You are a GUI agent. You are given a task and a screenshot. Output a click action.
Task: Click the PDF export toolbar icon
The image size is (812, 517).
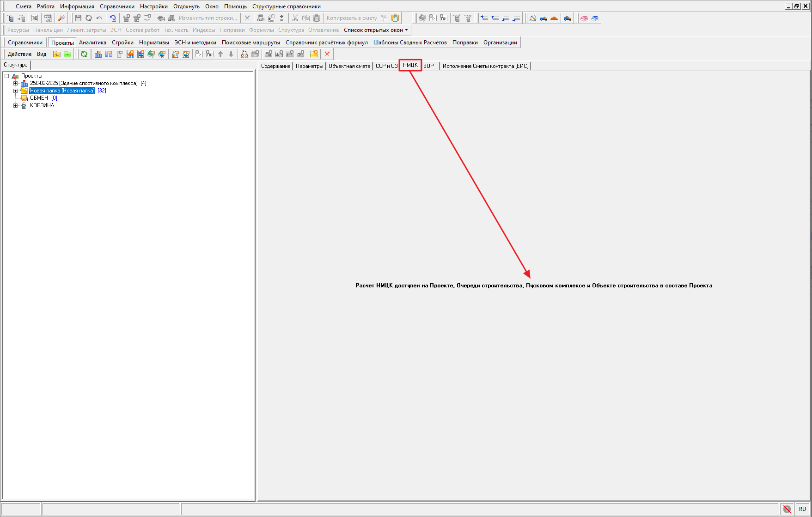click(48, 18)
